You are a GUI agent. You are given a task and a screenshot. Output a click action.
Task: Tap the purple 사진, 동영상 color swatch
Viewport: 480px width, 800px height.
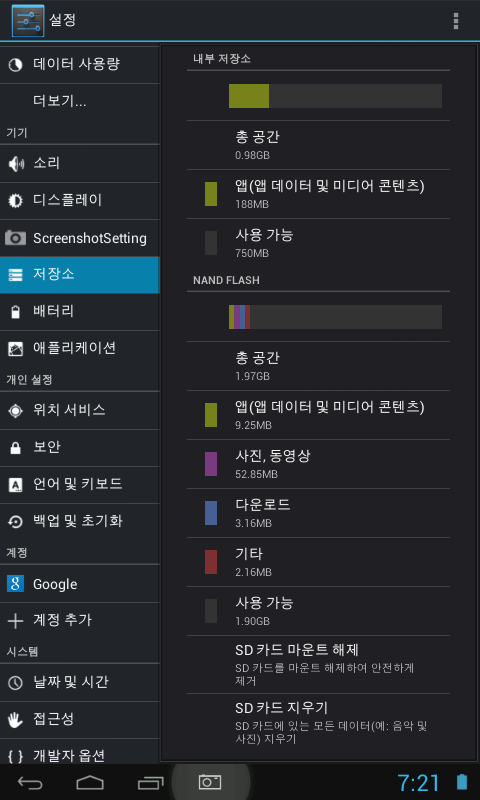(211, 464)
